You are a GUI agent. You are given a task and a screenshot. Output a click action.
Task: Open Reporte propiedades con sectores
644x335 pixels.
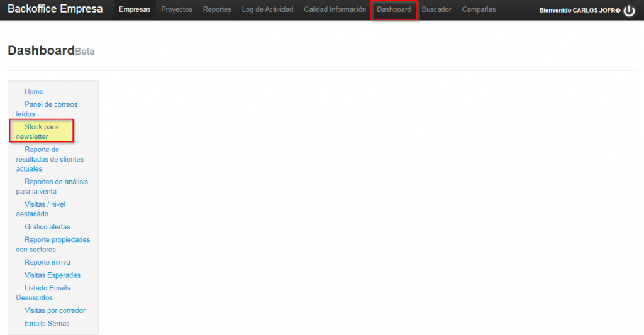(x=57, y=240)
